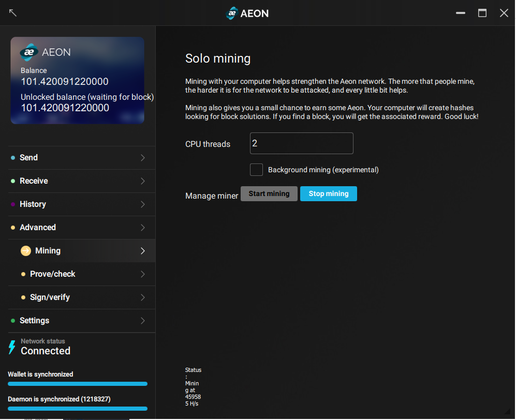Click the yellow dot next to Advanced
Viewport: 516px width, 420px height.
click(x=13, y=228)
